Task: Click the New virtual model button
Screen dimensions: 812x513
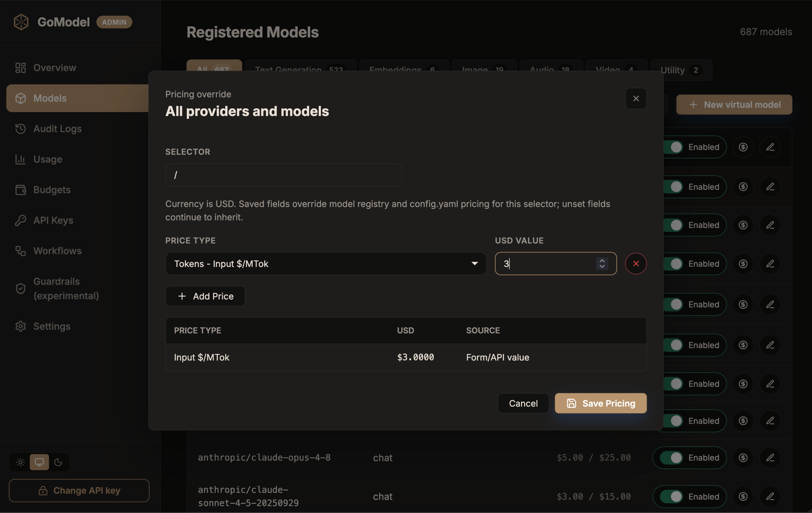Action: pyautogui.click(x=734, y=105)
